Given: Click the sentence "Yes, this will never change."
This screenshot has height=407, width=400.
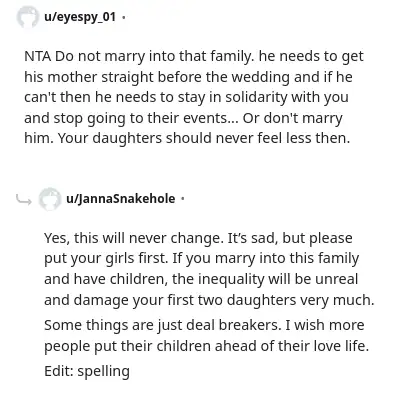Looking at the screenshot, I should 134,238.
